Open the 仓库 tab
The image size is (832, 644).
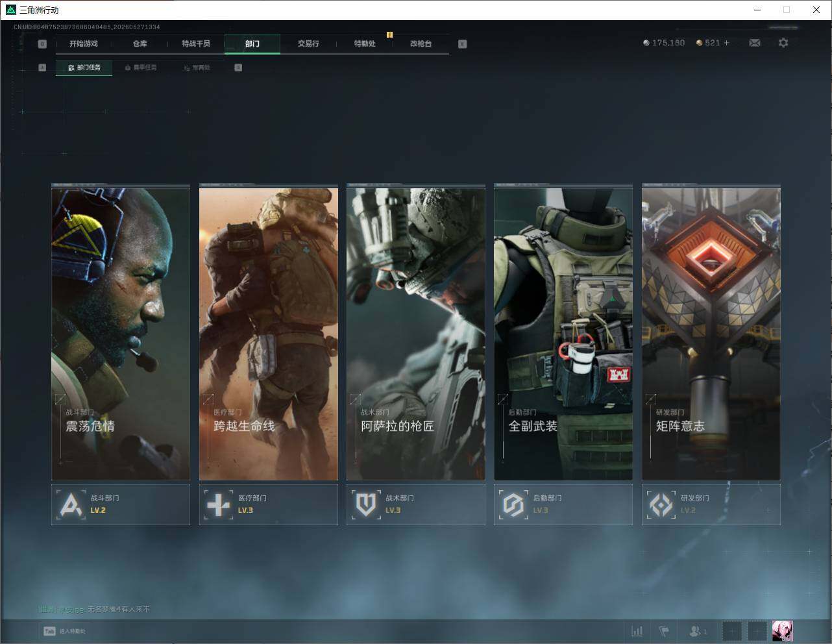(x=140, y=43)
